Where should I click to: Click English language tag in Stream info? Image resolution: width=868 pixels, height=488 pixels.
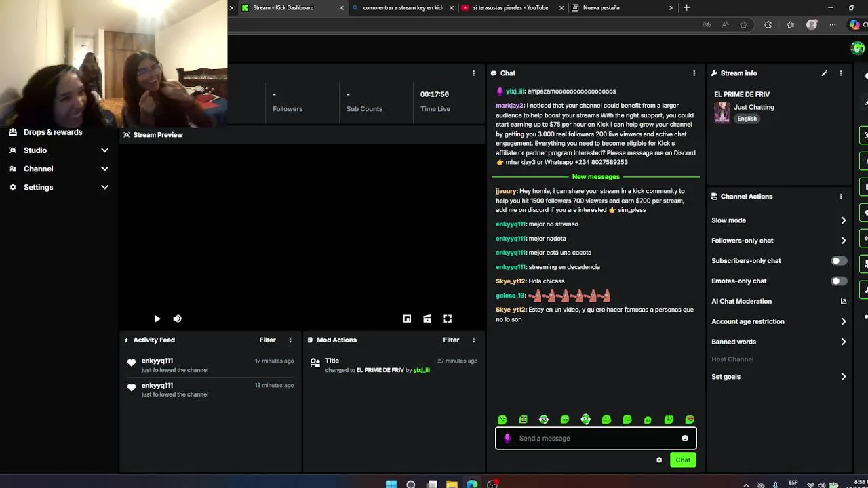click(747, 119)
